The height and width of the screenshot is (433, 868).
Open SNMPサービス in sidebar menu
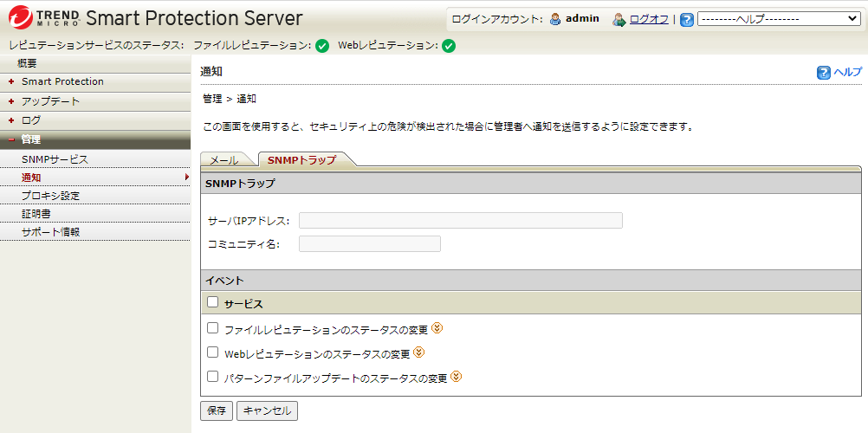tap(55, 159)
